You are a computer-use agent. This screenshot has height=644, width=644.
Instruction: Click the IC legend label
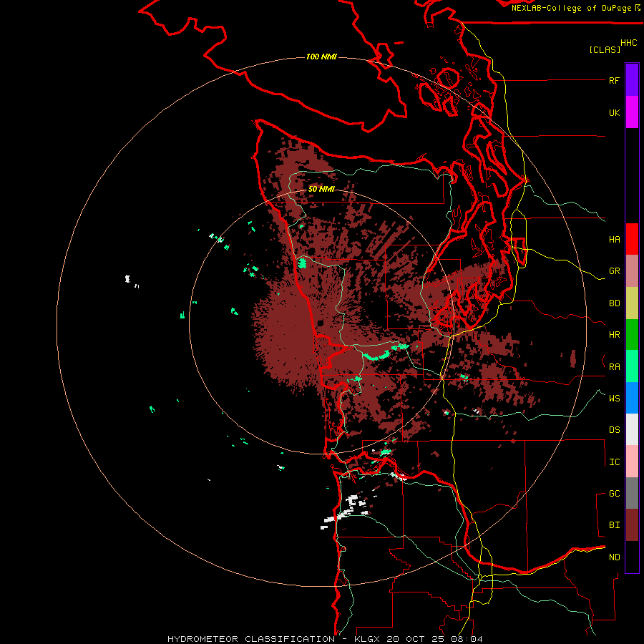point(614,462)
